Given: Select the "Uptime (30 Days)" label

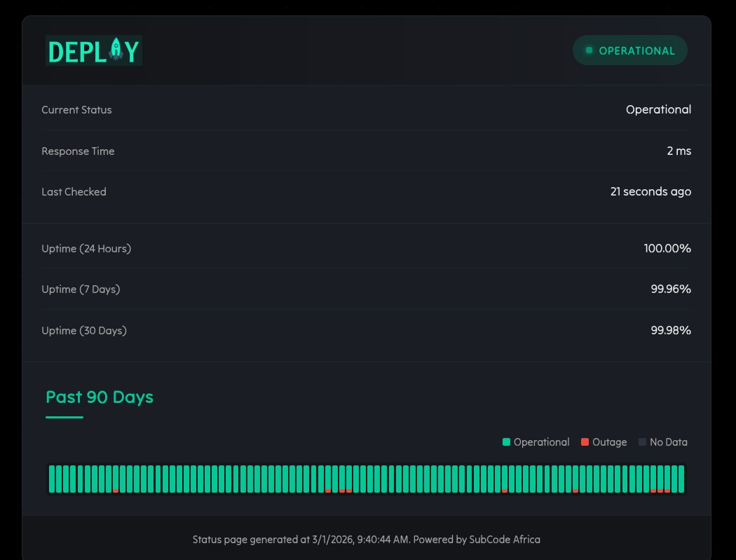Looking at the screenshot, I should coord(84,331).
